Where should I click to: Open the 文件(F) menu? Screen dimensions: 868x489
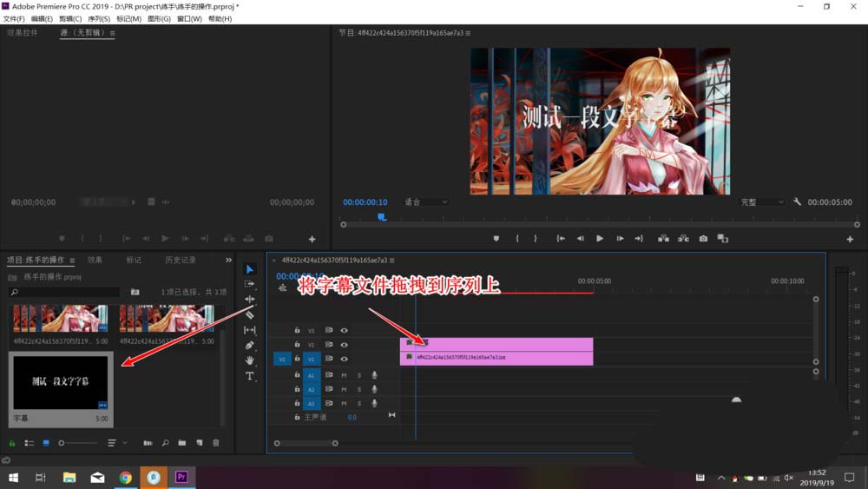click(x=14, y=19)
